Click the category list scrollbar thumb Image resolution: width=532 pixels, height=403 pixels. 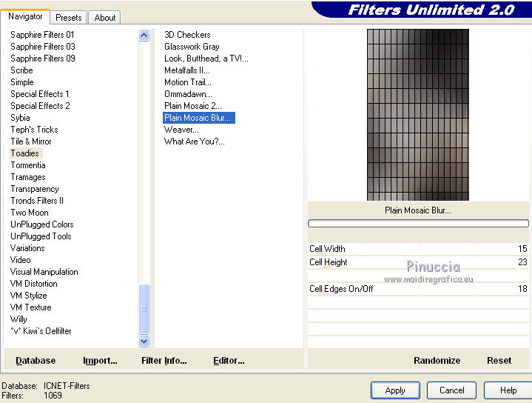point(144,309)
